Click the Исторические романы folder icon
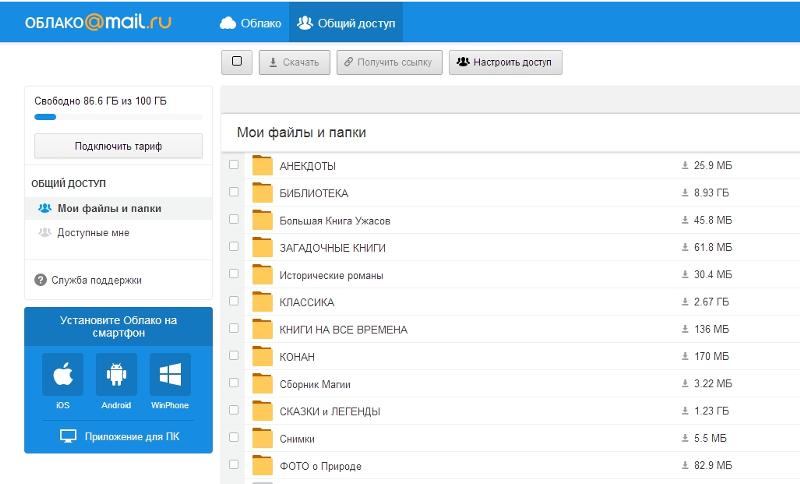 [263, 274]
